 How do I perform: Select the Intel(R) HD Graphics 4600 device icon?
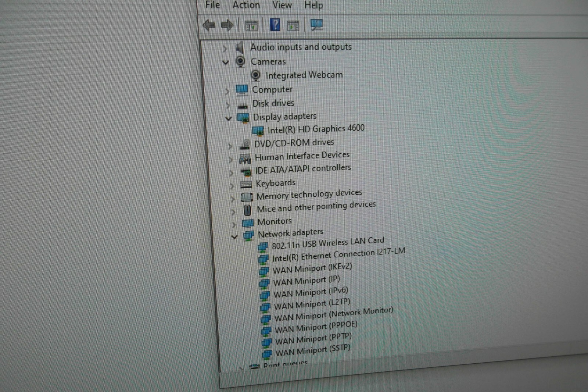[x=258, y=131]
